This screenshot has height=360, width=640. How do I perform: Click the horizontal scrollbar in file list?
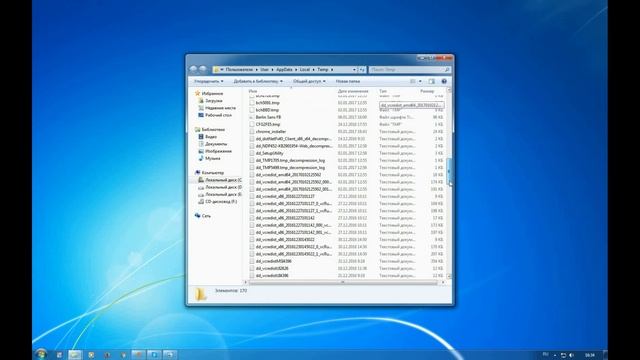[x=343, y=282]
